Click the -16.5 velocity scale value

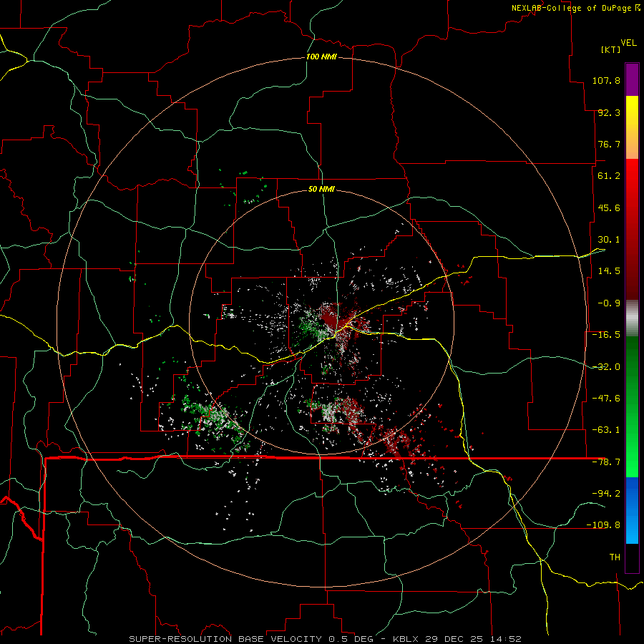click(606, 335)
